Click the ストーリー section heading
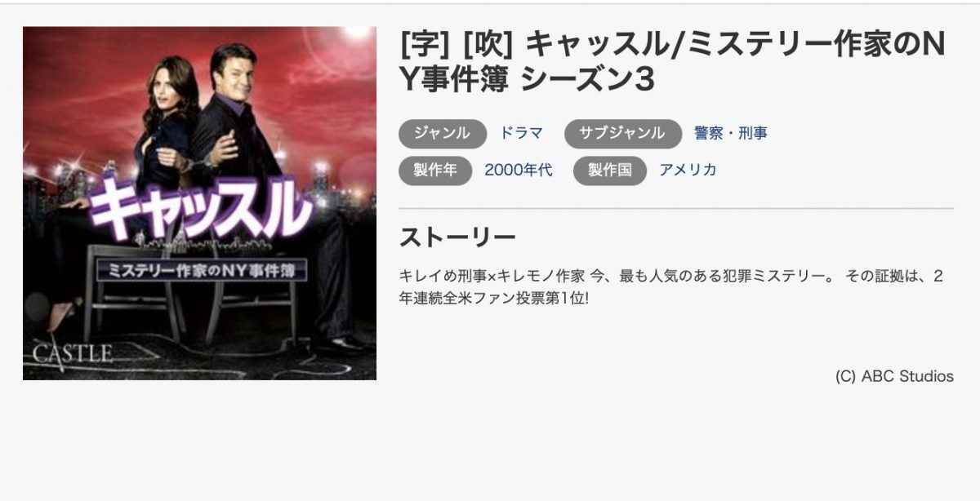 [x=457, y=237]
